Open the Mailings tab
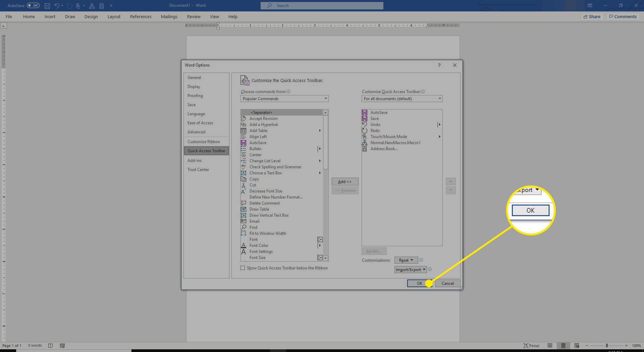 [x=169, y=16]
